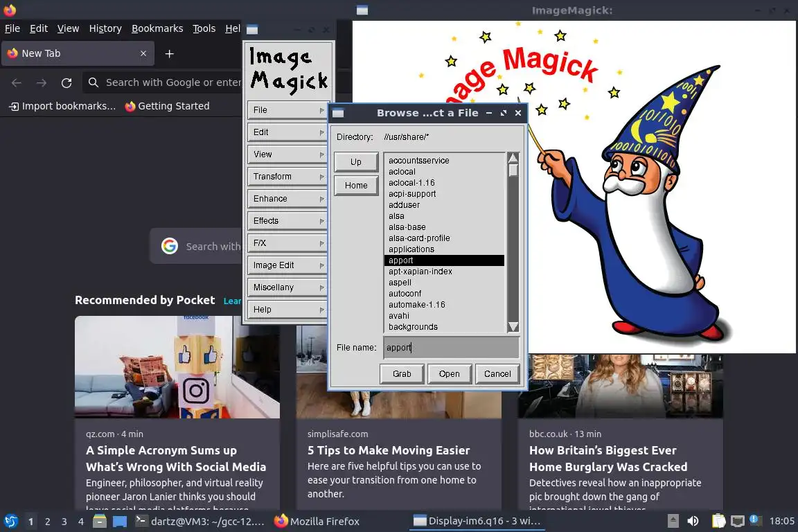This screenshot has width=798, height=532.
Task: Open Firefox View menu
Action: tap(68, 28)
